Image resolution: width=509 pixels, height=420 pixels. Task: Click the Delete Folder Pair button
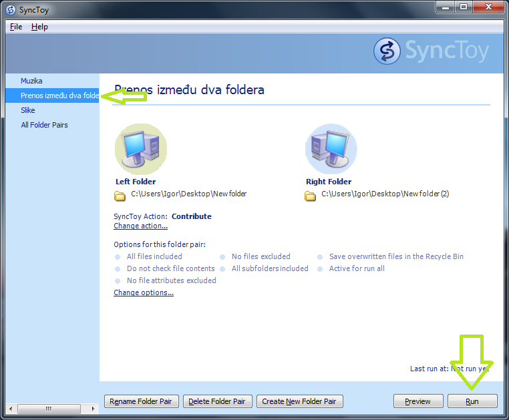tap(218, 401)
